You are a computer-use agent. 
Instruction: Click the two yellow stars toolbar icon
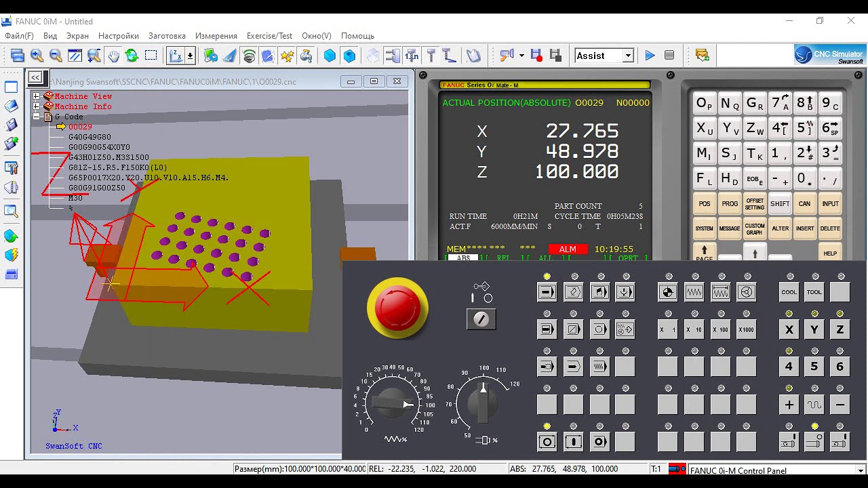pos(287,56)
